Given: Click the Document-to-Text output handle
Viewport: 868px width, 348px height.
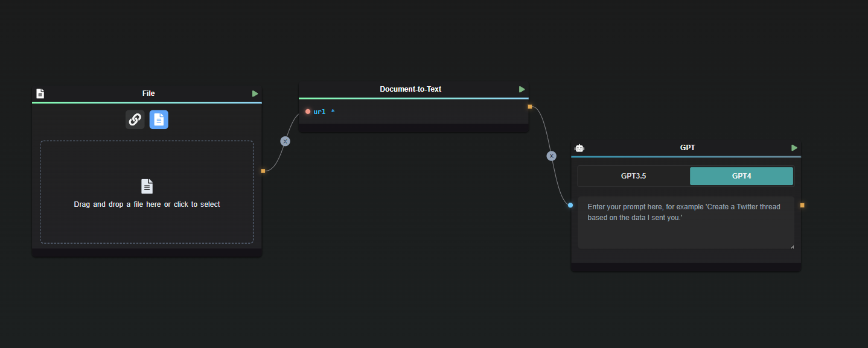Looking at the screenshot, I should (x=530, y=107).
